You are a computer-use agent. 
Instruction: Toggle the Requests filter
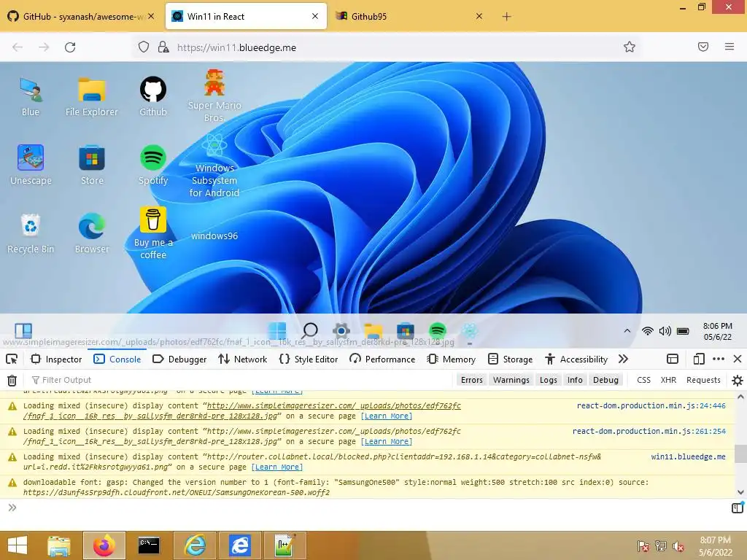coord(703,380)
